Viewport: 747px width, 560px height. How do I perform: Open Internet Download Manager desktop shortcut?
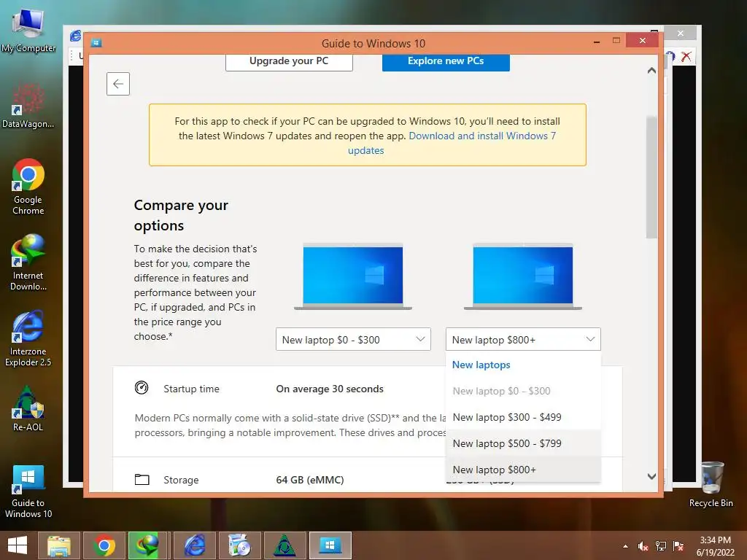point(28,262)
